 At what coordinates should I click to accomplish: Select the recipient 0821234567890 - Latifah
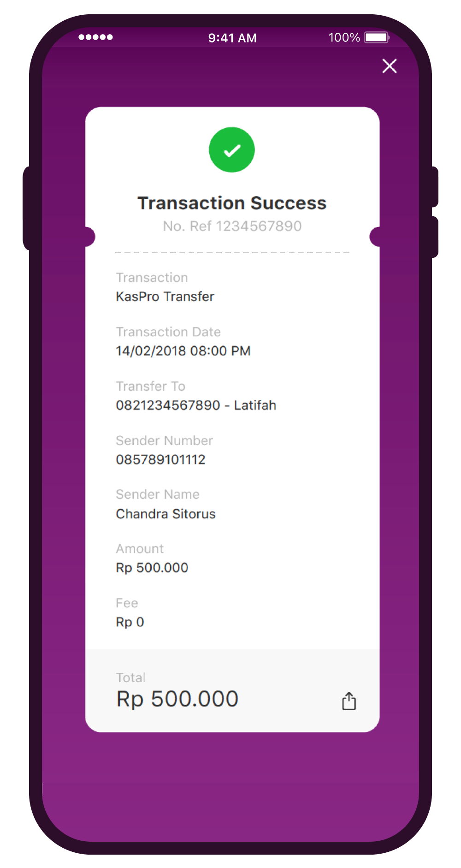[196, 405]
